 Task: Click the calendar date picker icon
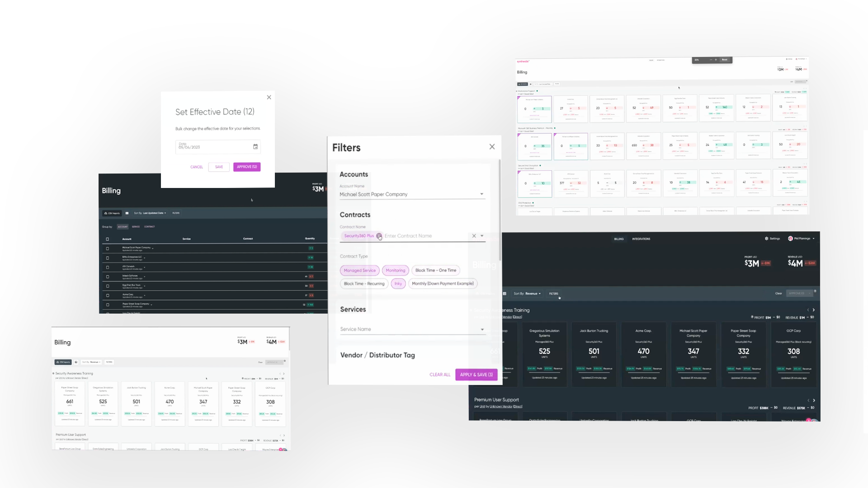click(255, 146)
